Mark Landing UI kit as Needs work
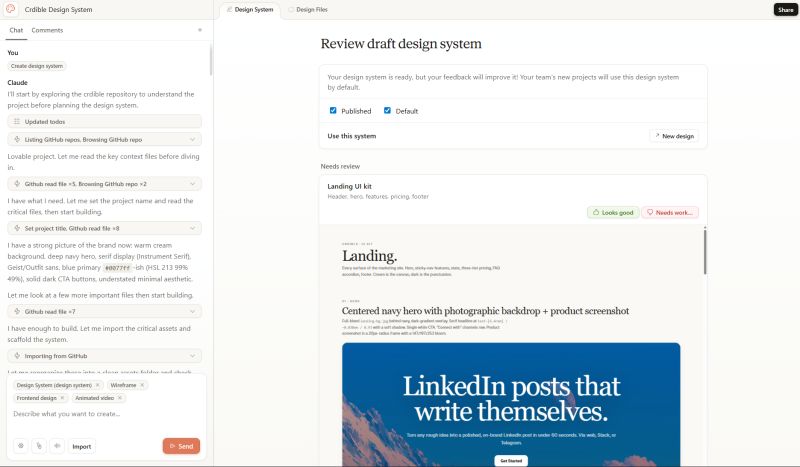The height and width of the screenshot is (467, 800). click(x=670, y=212)
